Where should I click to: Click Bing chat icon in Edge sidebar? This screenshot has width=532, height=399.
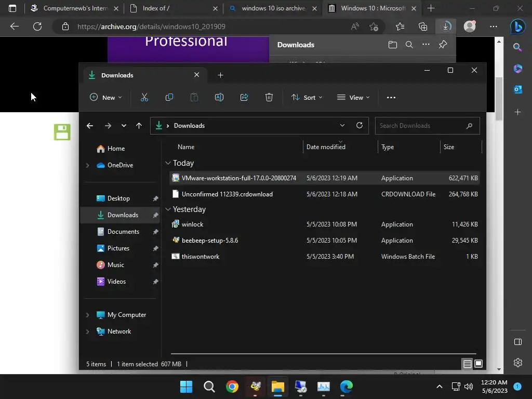click(518, 26)
